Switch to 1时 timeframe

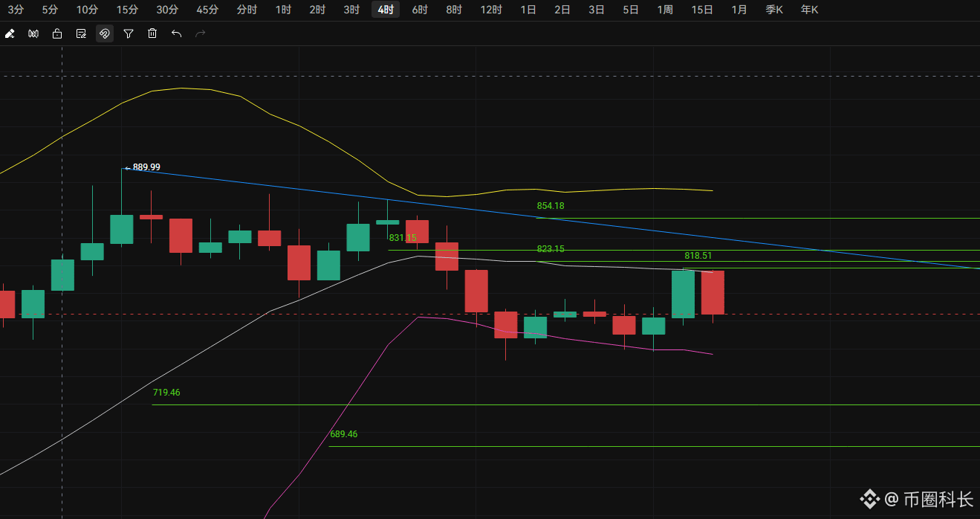tap(283, 10)
